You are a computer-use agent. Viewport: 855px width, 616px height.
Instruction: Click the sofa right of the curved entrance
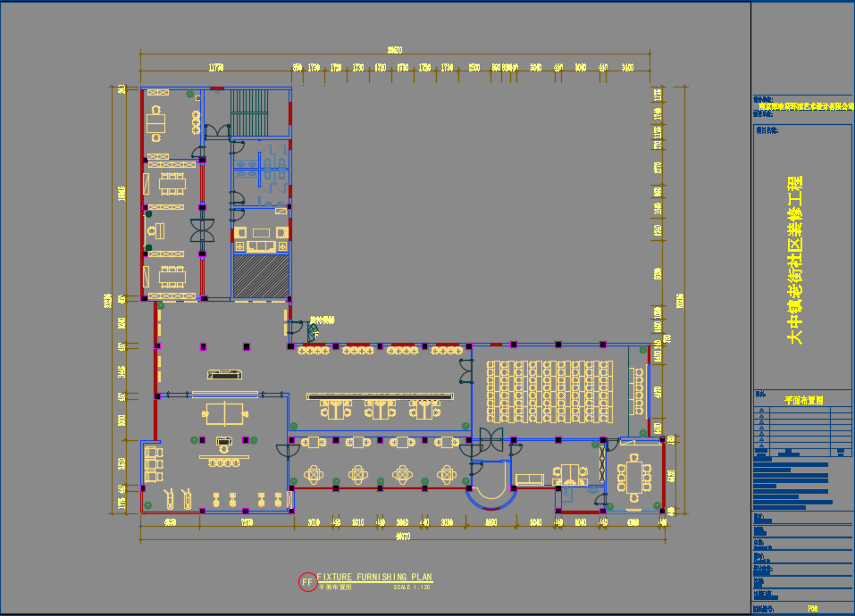[x=529, y=479]
